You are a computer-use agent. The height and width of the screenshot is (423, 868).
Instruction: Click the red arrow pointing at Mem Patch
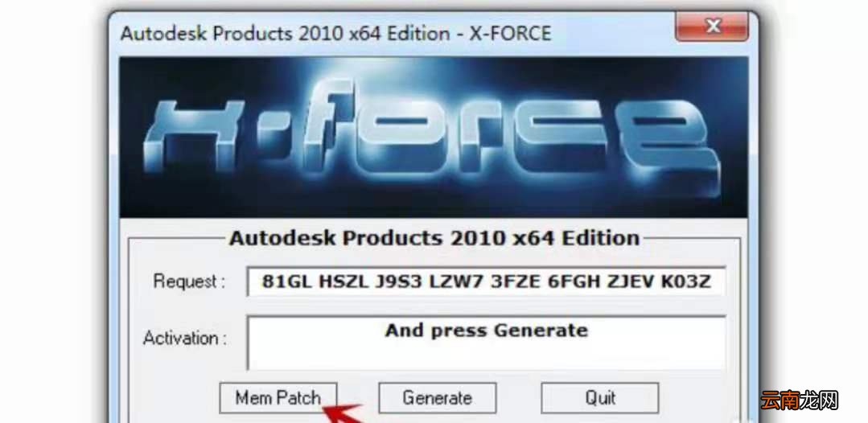click(x=343, y=413)
